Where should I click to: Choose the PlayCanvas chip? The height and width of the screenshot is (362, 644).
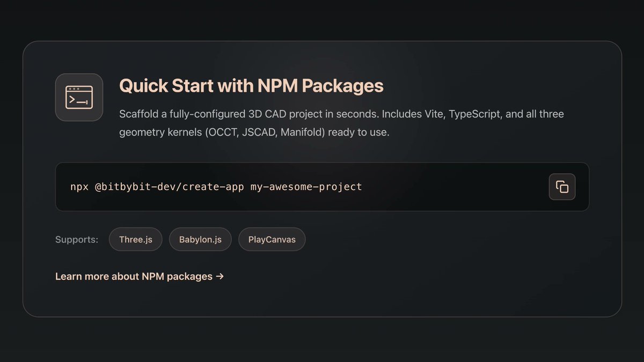(x=272, y=239)
